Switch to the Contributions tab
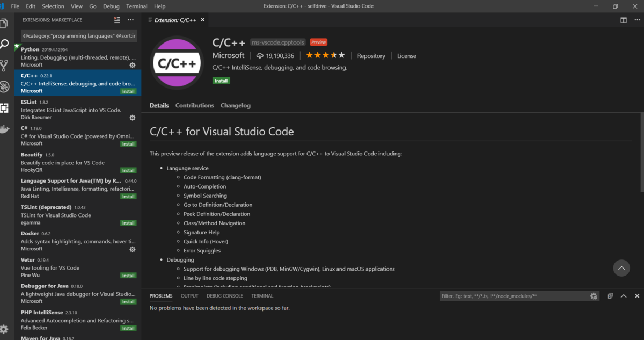The height and width of the screenshot is (340, 644). click(195, 105)
